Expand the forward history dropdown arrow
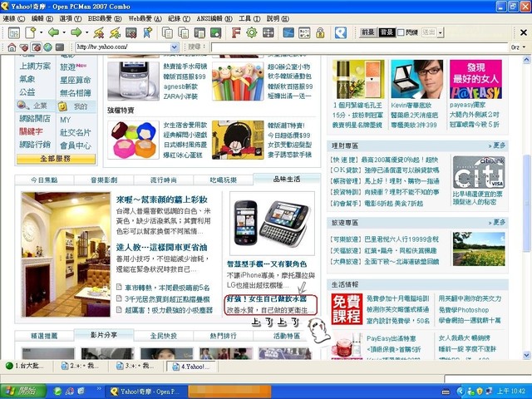This screenshot has height=399, width=532. pyautogui.click(x=86, y=32)
